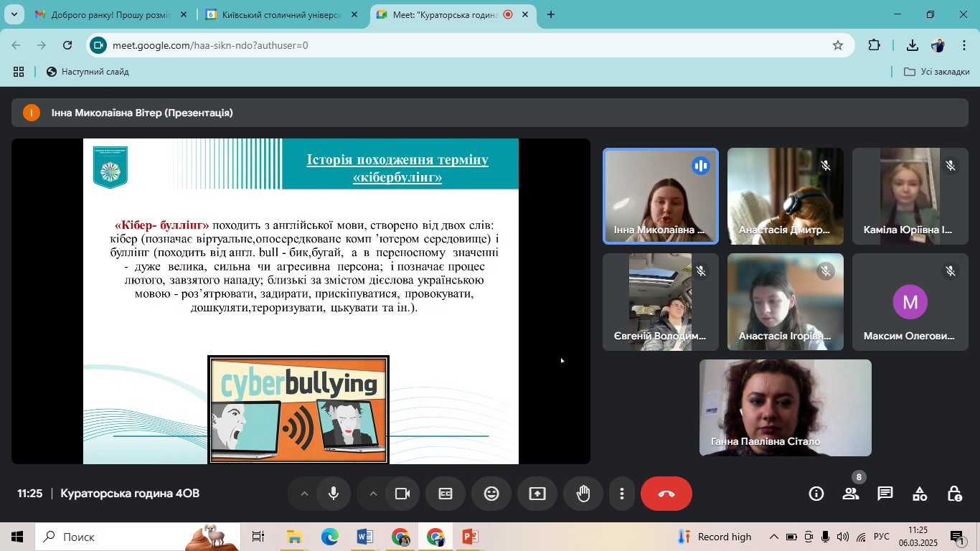Expand video settings arrow beside camera

(373, 494)
